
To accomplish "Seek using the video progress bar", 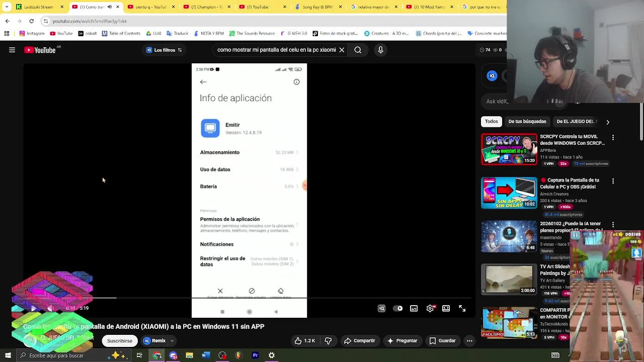I will (x=249, y=298).
